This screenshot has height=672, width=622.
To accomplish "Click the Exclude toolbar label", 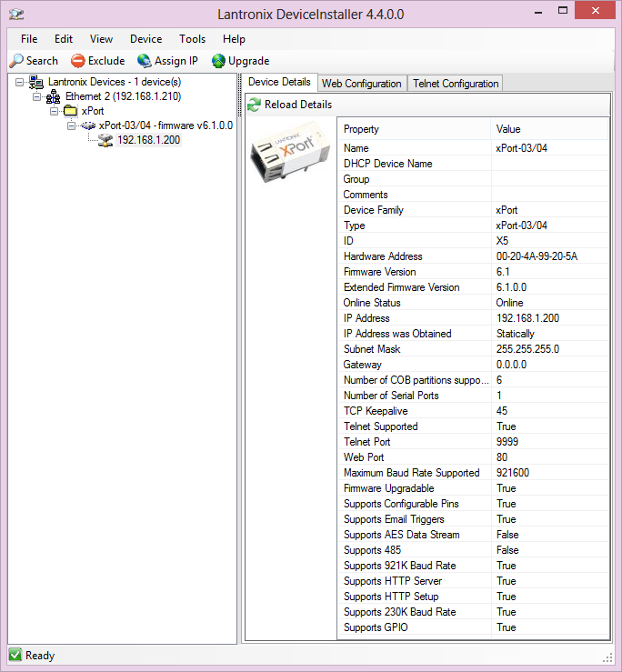I will 106,61.
